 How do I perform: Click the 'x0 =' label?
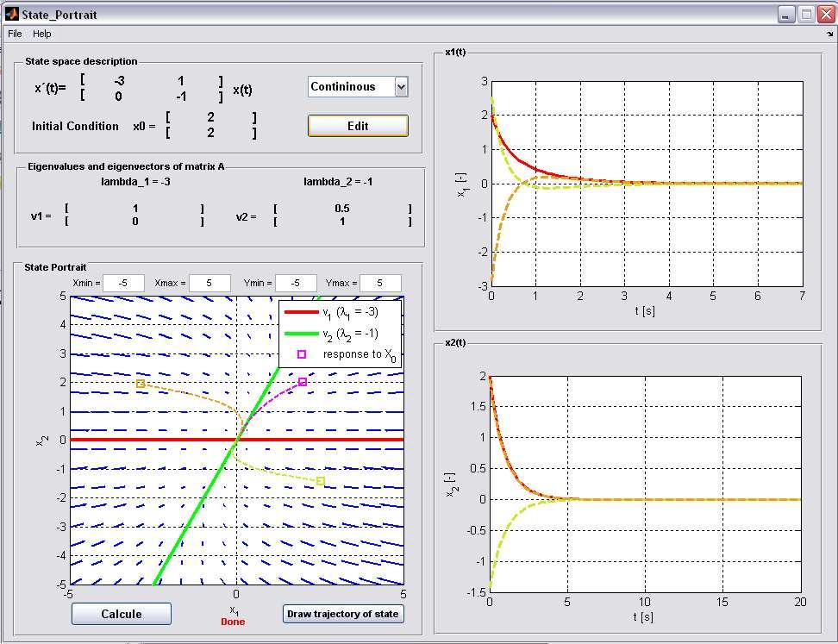[144, 126]
